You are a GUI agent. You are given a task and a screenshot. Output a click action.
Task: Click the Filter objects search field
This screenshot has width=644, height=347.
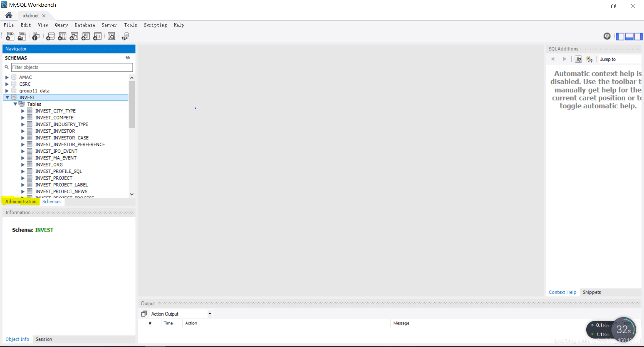pos(72,67)
